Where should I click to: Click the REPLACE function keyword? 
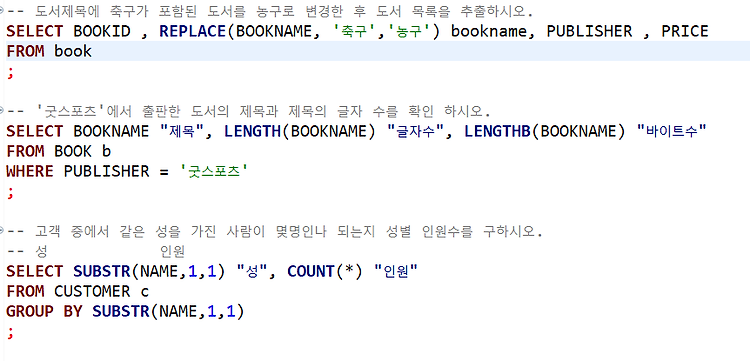click(x=192, y=32)
